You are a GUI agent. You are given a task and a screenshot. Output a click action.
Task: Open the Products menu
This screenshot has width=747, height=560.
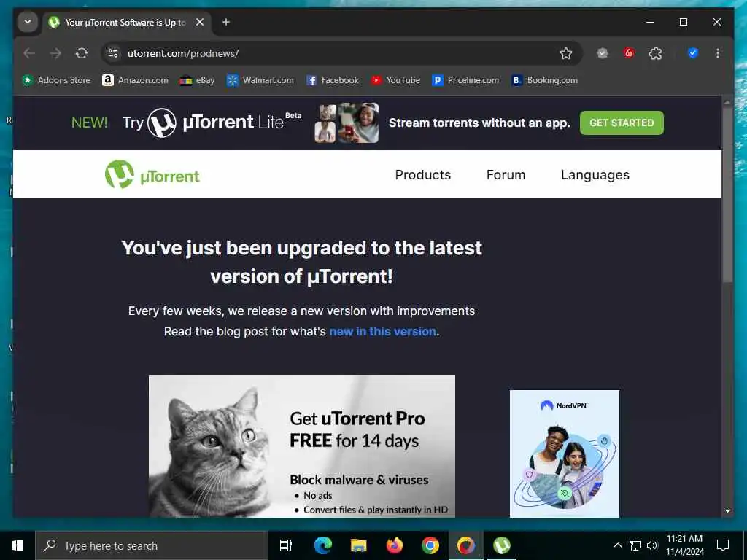click(423, 175)
